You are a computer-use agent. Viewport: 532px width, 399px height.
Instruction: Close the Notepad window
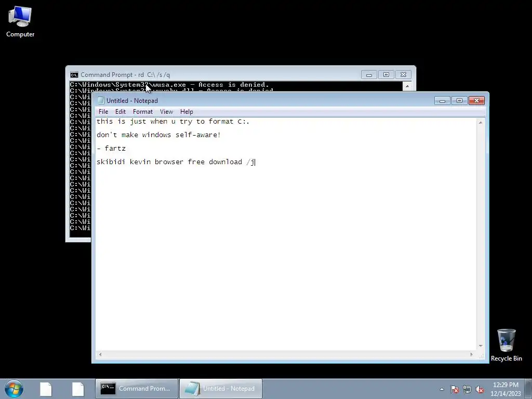click(x=477, y=101)
